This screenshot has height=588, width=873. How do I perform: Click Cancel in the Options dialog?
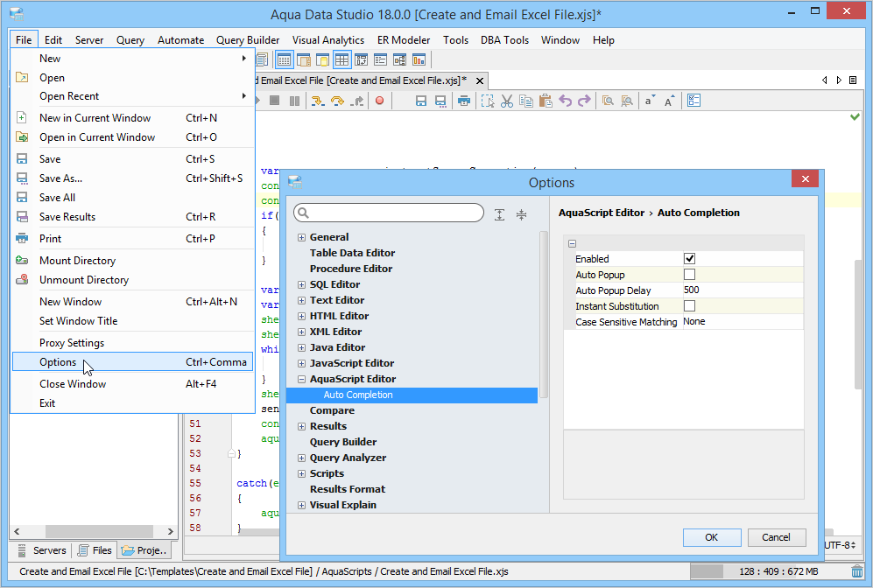(776, 537)
